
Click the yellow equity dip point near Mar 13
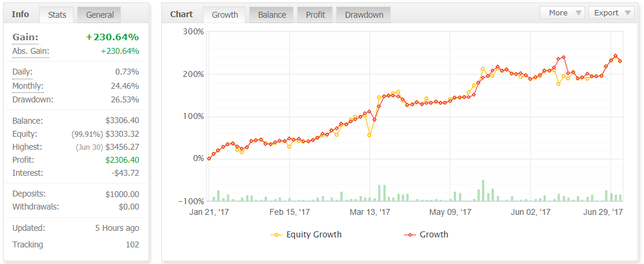[x=369, y=135]
